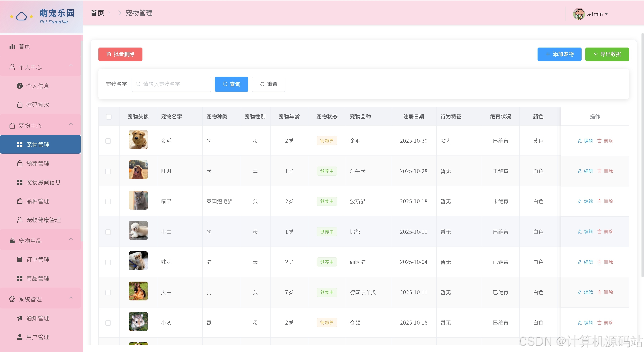Screen dimensions: 644x352
Task: Click the 编辑 link for 小灰 row
Action: 585,323
